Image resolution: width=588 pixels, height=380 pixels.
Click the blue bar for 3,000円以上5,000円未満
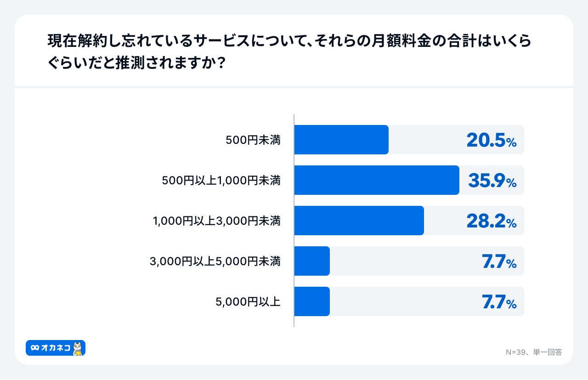[x=312, y=261]
